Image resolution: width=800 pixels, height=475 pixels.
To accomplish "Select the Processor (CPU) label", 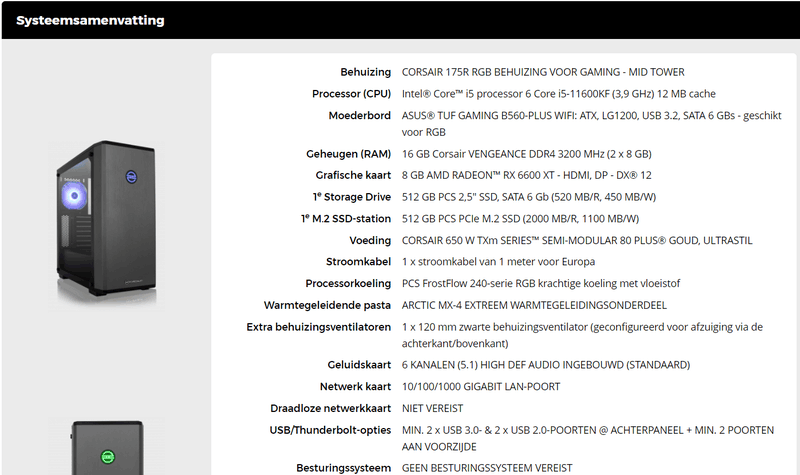I will 352,94.
